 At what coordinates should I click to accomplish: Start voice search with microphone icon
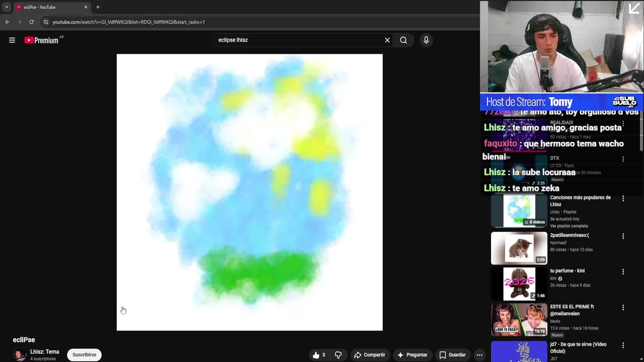pyautogui.click(x=426, y=40)
